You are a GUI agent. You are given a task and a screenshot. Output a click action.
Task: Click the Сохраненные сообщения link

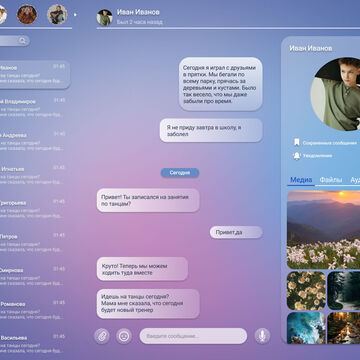[330, 143]
